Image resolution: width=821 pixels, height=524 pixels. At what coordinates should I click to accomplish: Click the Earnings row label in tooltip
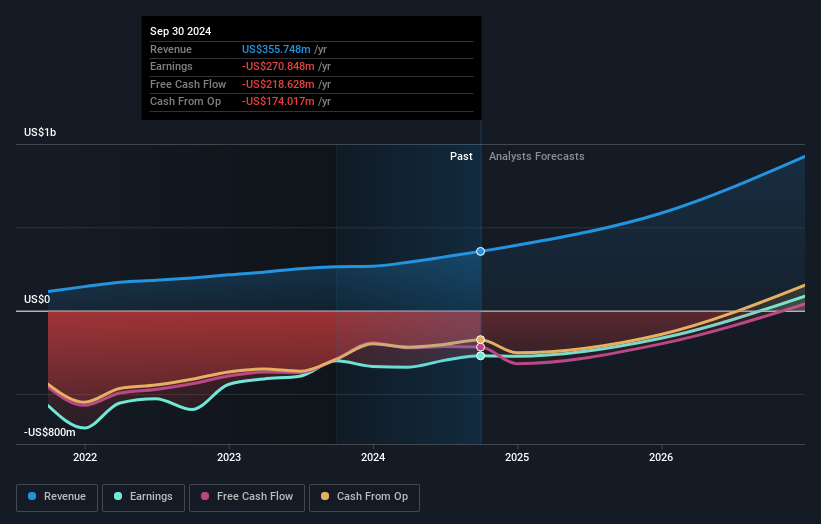click(171, 66)
